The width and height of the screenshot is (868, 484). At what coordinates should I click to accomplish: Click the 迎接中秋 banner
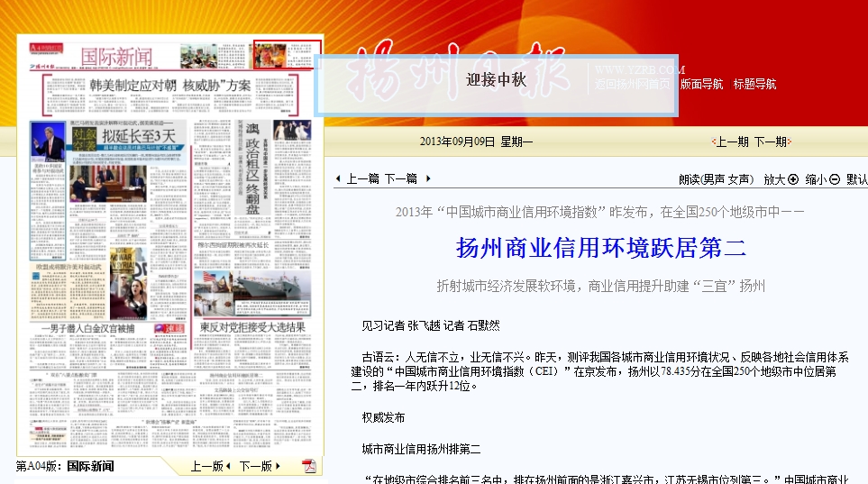496,86
